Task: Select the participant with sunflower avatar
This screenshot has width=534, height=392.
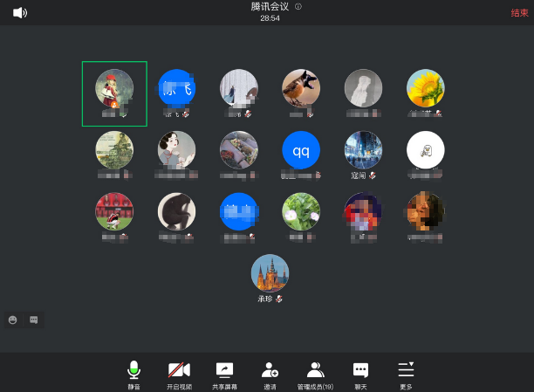Action: pyautogui.click(x=426, y=88)
